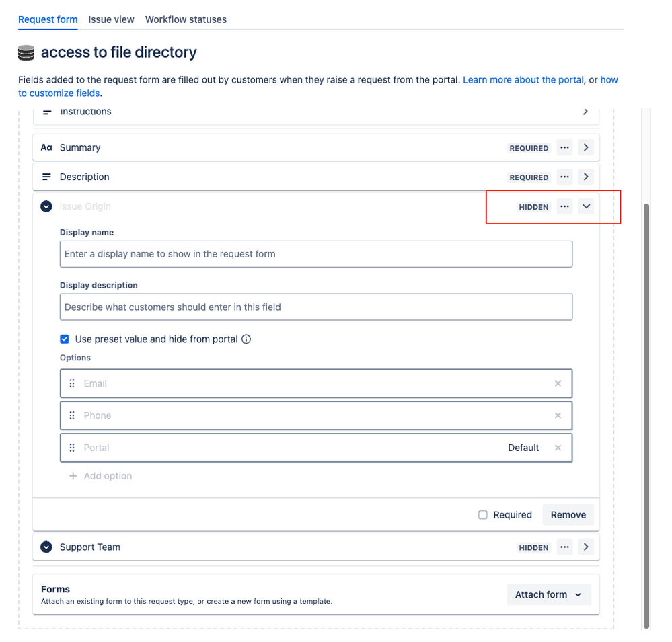Open more options for Summary field
This screenshot has height=642, width=672.
(x=564, y=147)
